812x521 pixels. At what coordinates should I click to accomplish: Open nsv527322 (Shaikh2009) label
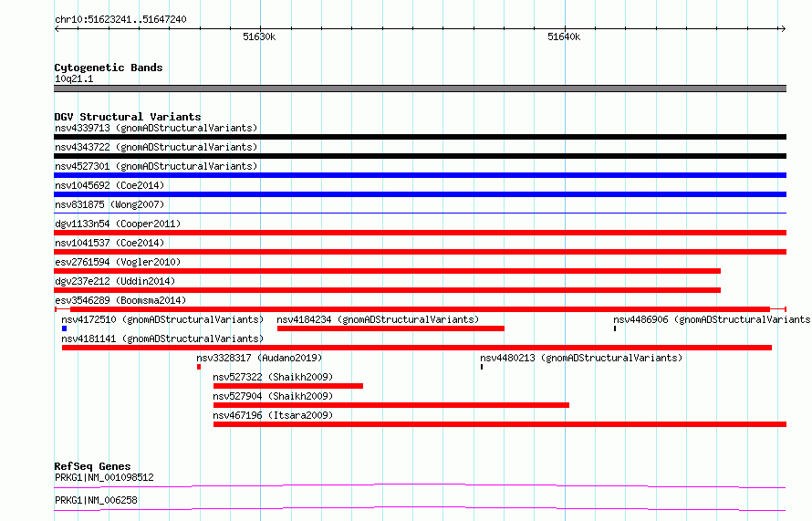click(273, 377)
